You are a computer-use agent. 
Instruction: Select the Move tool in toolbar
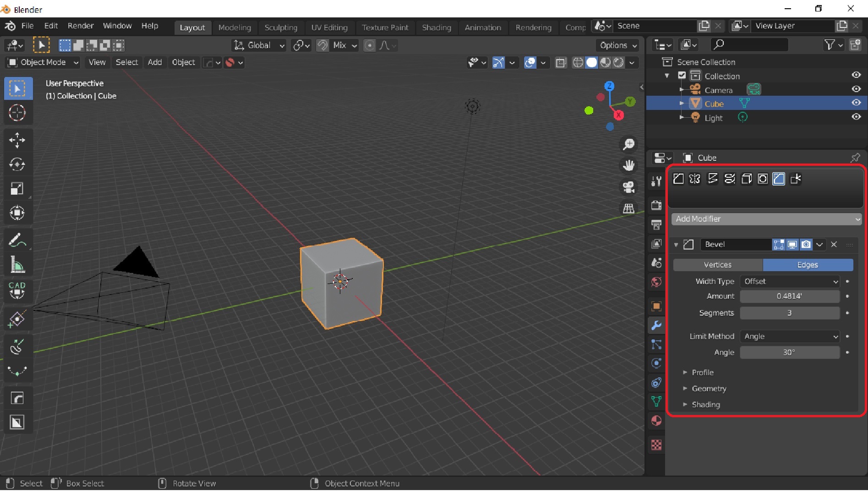pyautogui.click(x=17, y=140)
